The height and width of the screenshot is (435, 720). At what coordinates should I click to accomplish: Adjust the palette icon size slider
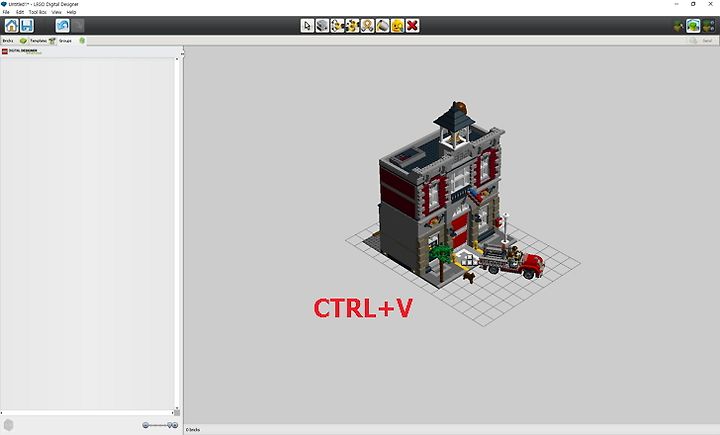pos(159,425)
